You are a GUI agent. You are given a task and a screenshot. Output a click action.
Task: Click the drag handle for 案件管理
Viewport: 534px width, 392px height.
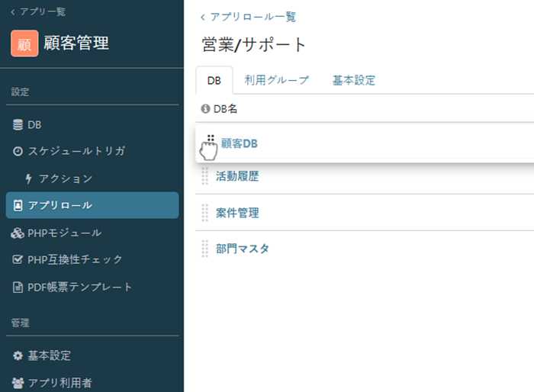[204, 213]
